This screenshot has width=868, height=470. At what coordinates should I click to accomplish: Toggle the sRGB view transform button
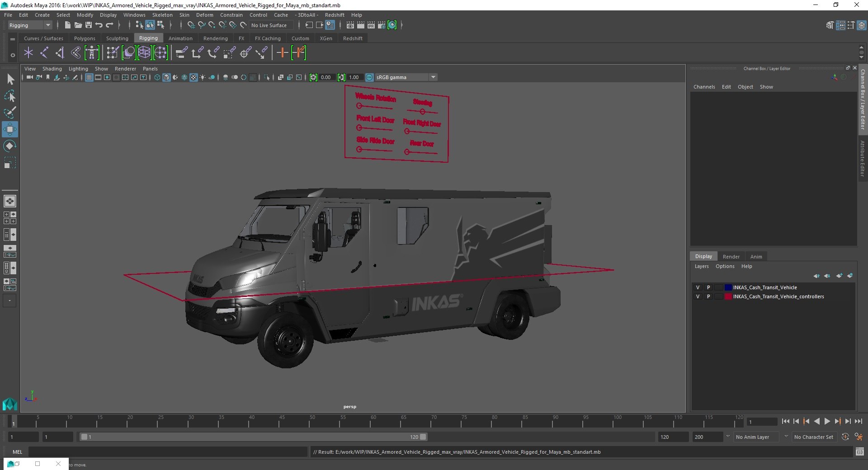point(369,77)
